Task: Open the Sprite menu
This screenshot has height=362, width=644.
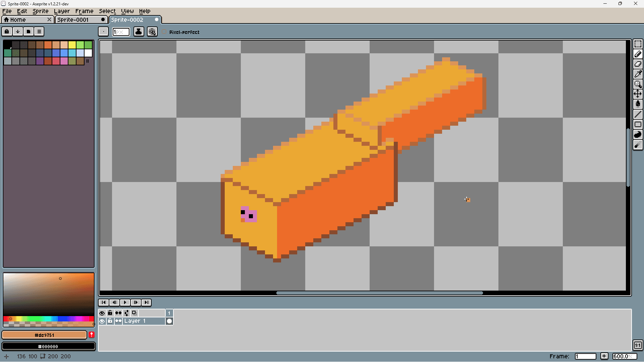Action: click(x=40, y=11)
